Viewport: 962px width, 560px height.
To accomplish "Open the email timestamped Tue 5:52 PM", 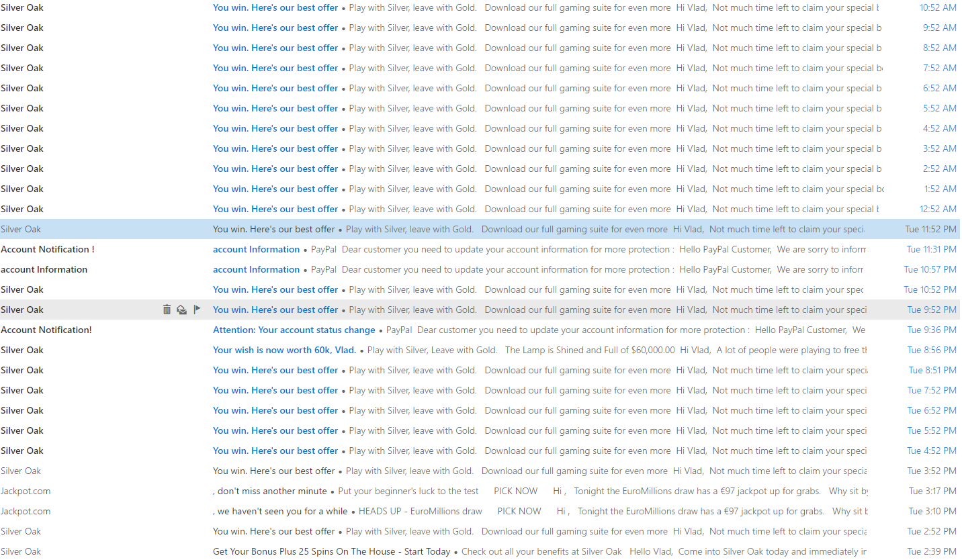I will [x=481, y=430].
